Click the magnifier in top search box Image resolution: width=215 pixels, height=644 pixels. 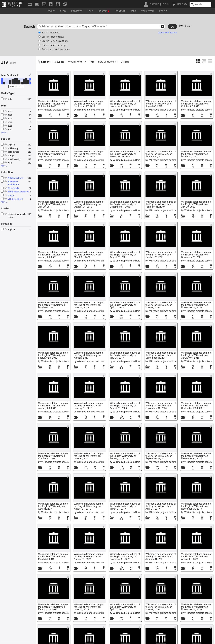192,4
